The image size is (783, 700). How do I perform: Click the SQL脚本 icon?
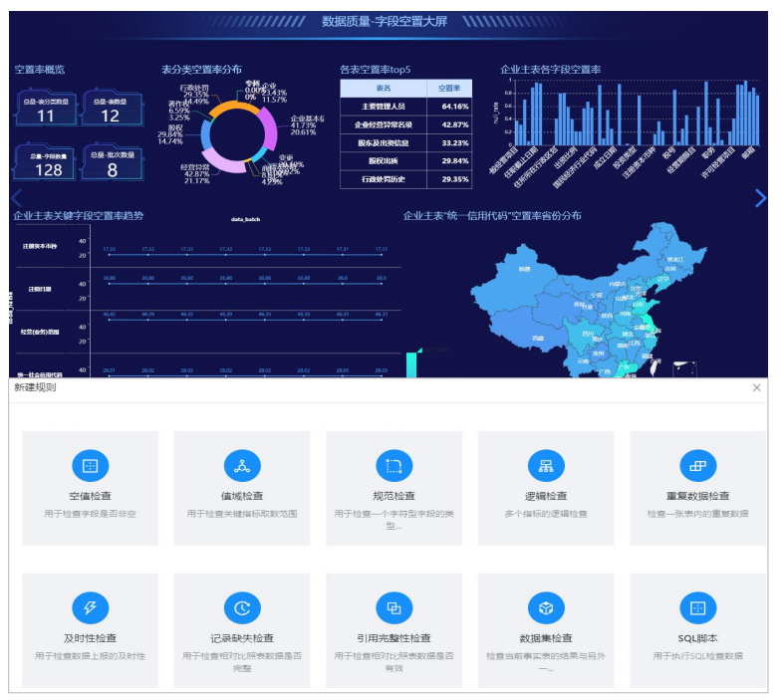click(x=698, y=608)
